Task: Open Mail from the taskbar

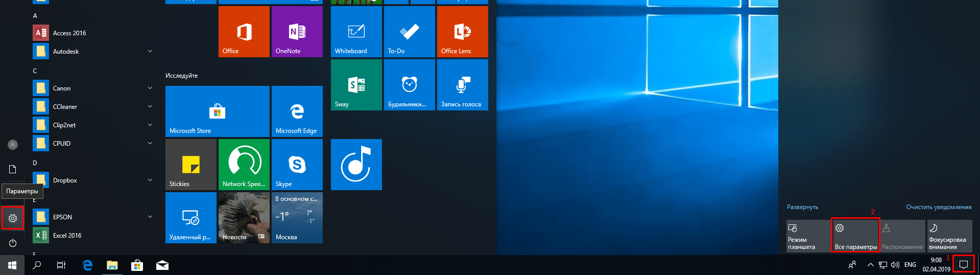Action: [162, 265]
